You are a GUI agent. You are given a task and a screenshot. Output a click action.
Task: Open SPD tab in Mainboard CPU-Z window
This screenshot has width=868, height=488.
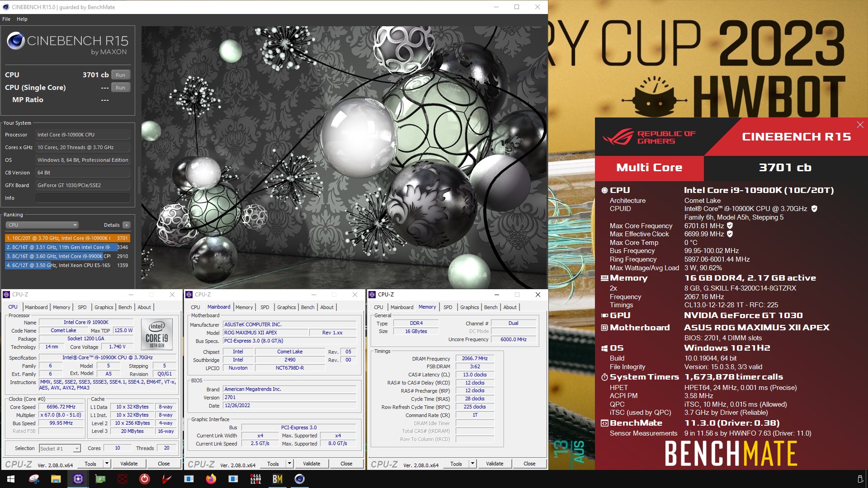click(265, 307)
